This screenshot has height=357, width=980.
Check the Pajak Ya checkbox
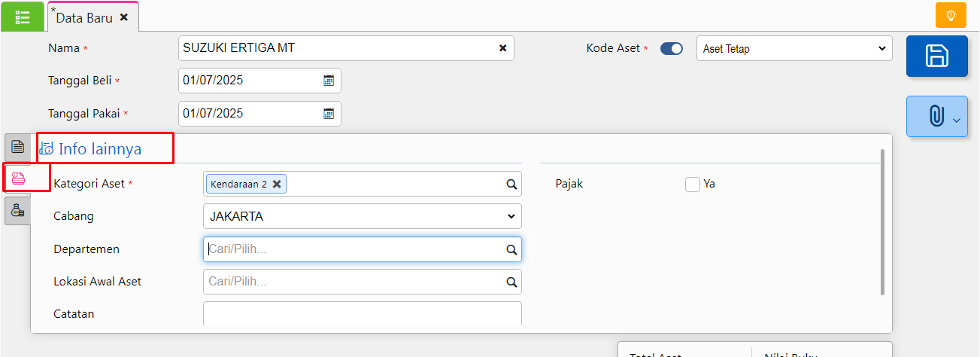pyautogui.click(x=693, y=184)
